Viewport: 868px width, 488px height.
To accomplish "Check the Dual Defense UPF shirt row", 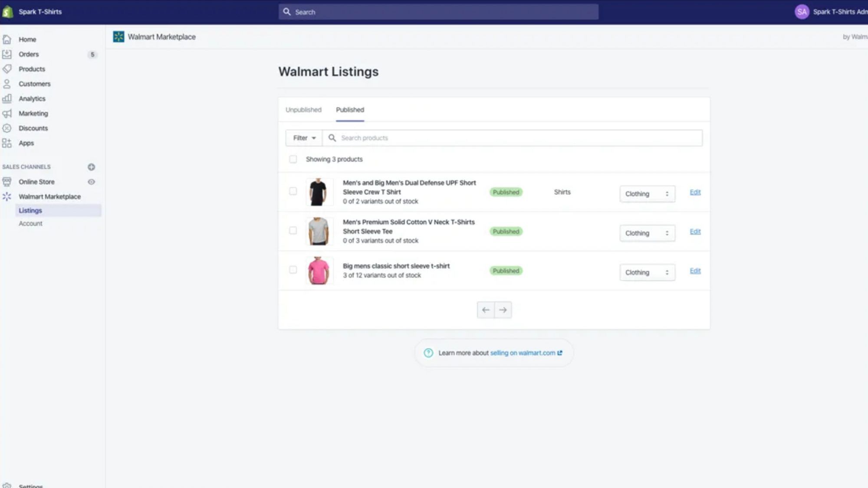I will coord(293,191).
